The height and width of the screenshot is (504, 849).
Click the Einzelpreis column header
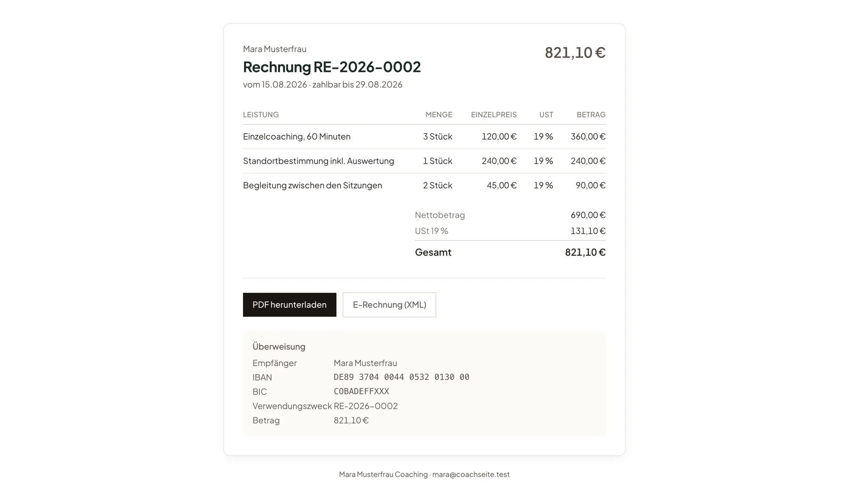pyautogui.click(x=494, y=115)
